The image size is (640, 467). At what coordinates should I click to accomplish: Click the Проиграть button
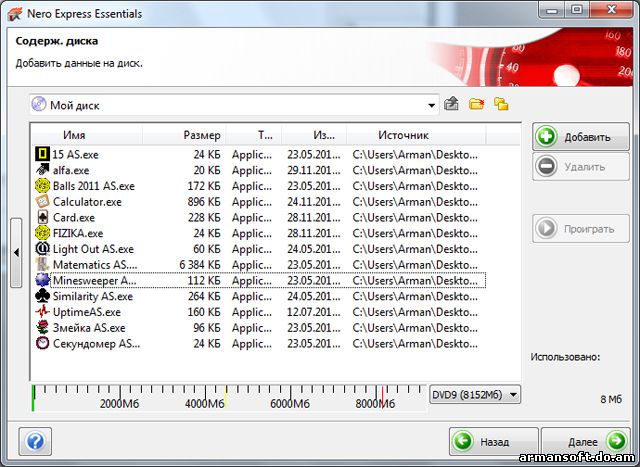pyautogui.click(x=580, y=229)
